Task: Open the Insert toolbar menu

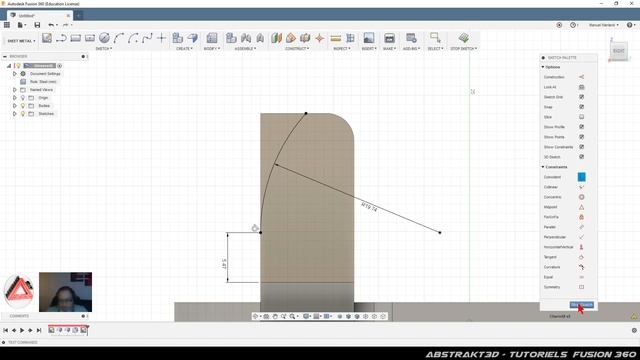Action: 369,49
